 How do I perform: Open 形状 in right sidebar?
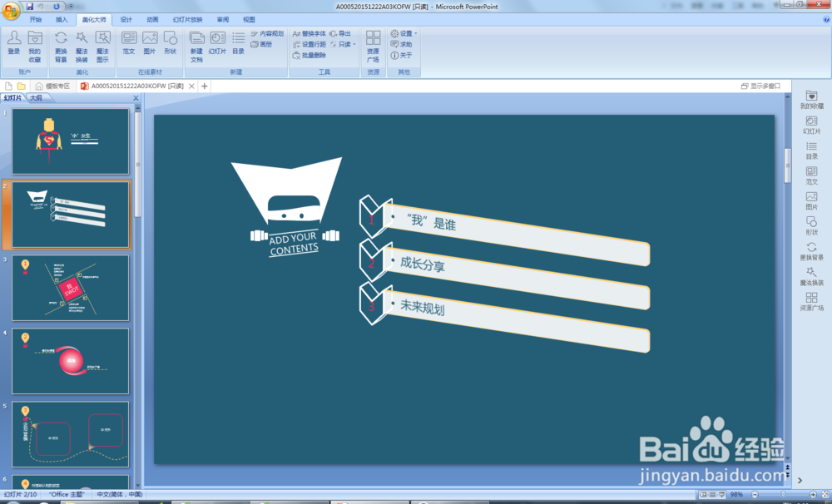point(811,226)
